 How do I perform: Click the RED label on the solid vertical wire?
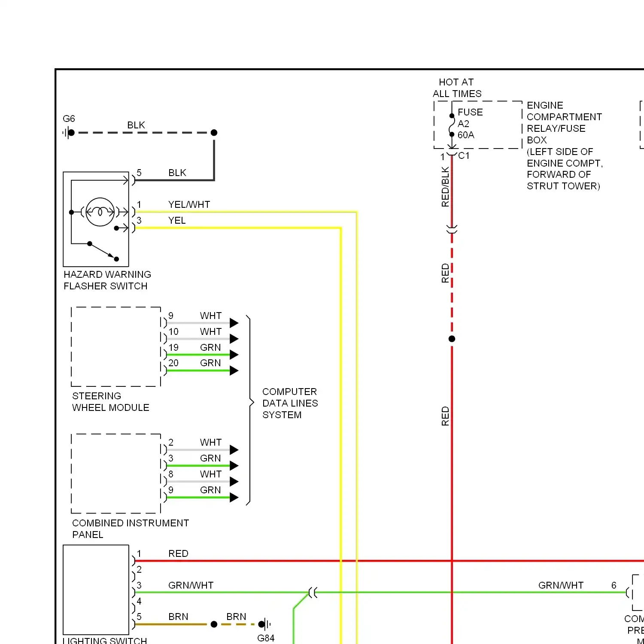(x=445, y=416)
